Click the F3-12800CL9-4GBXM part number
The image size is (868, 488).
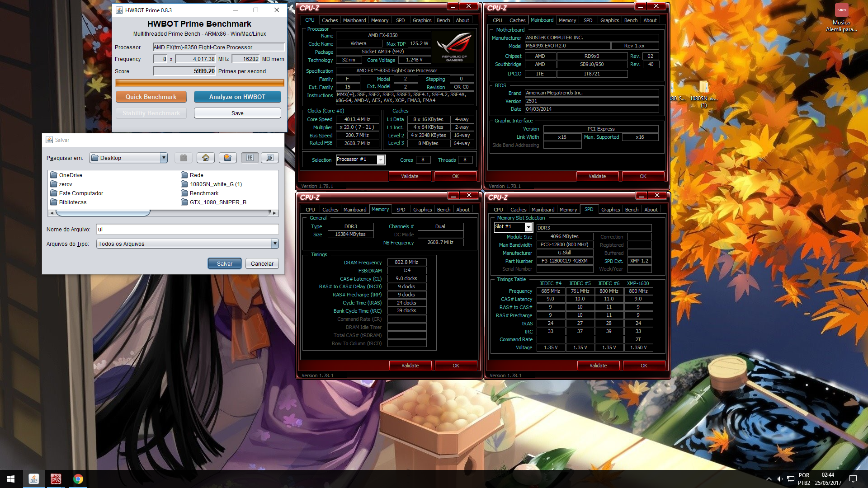tap(564, 261)
